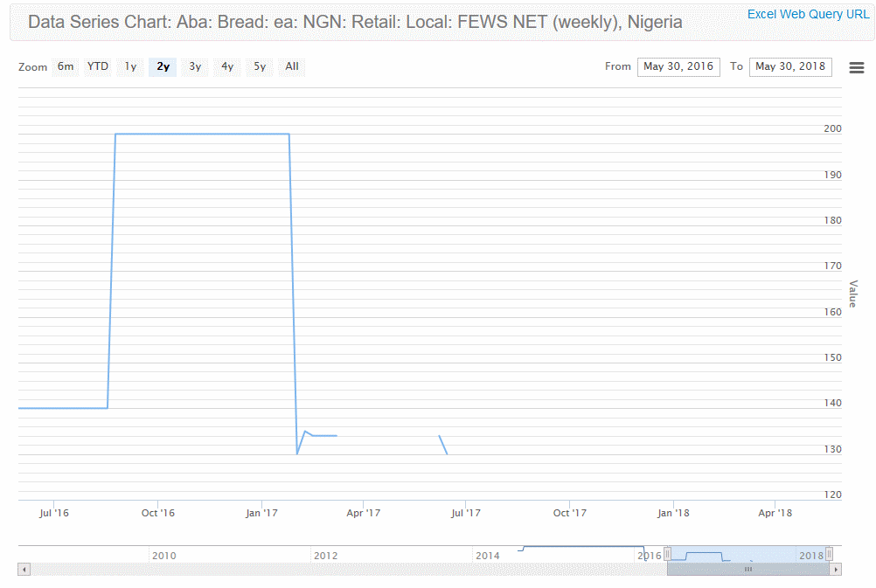Select the 2y zoom button
This screenshot has width=876, height=588.
(x=163, y=66)
